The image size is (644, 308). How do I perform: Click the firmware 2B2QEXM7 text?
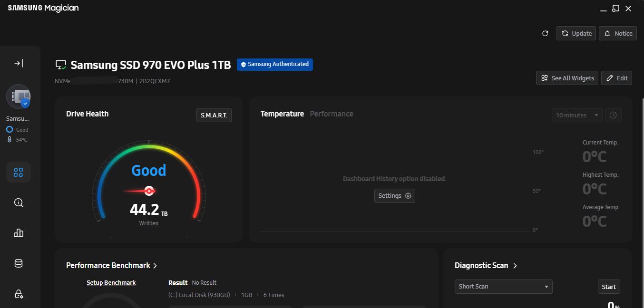155,81
